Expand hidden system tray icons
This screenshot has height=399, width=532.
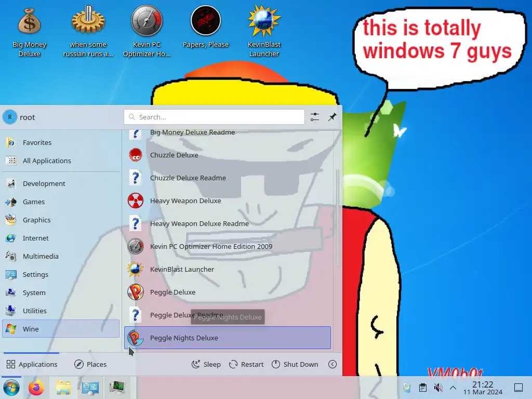(x=453, y=388)
